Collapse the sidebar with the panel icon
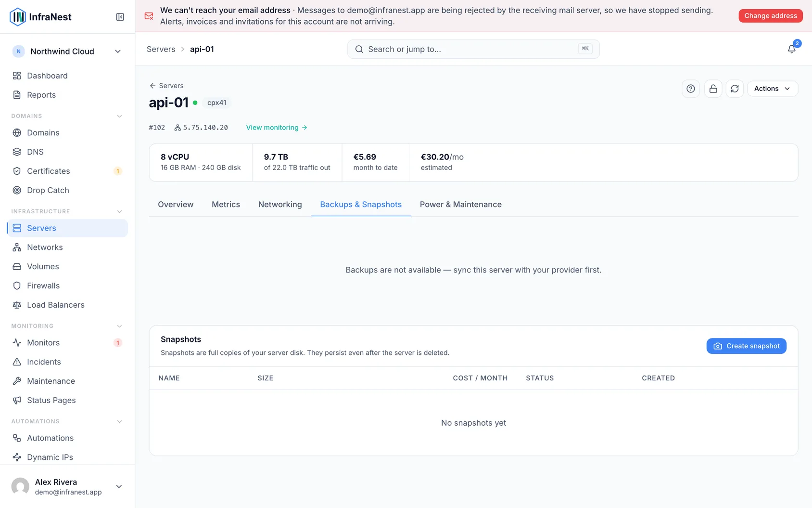This screenshot has height=508, width=812. [120, 17]
